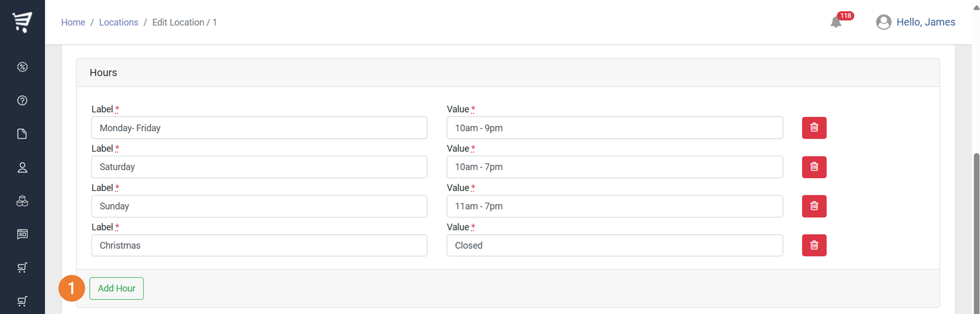
Task: Delete the Christmas hours row
Action: pos(814,245)
